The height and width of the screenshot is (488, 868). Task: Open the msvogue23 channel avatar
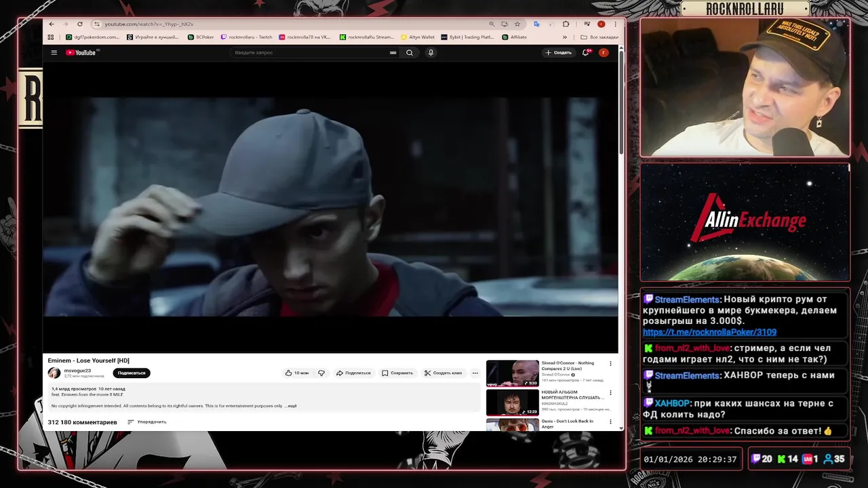(54, 373)
